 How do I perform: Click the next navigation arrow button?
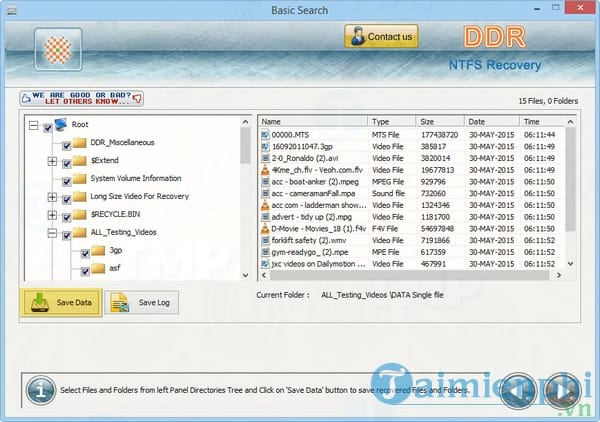pos(562,391)
